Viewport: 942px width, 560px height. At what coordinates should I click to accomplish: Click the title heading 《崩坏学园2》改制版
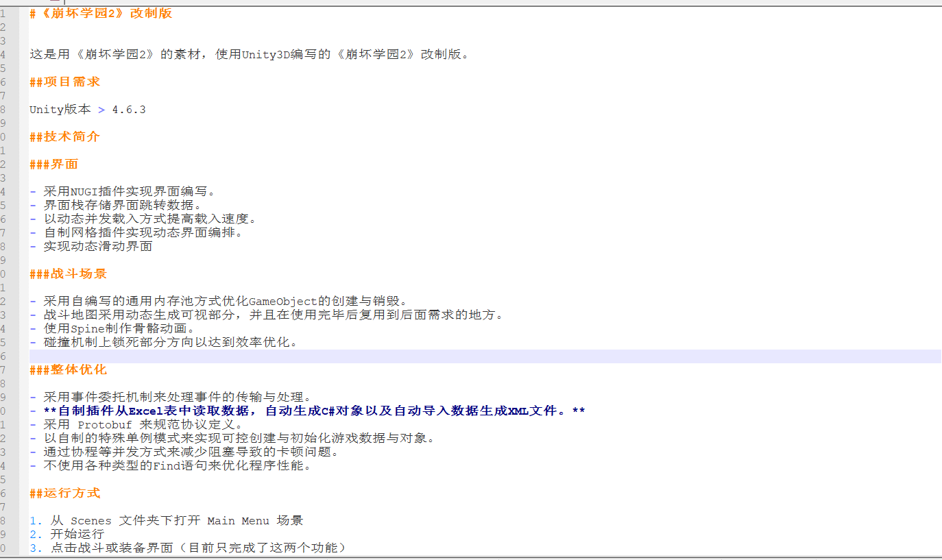[101, 13]
